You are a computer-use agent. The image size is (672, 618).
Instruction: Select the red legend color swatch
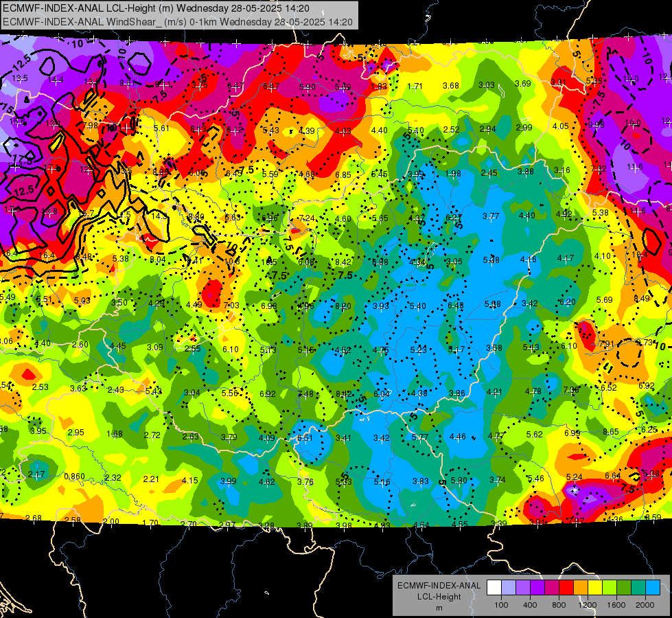pyautogui.click(x=566, y=588)
